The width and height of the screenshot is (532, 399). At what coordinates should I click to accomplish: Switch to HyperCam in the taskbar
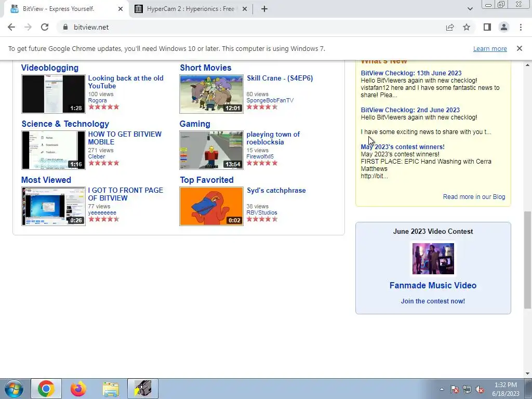[143, 389]
